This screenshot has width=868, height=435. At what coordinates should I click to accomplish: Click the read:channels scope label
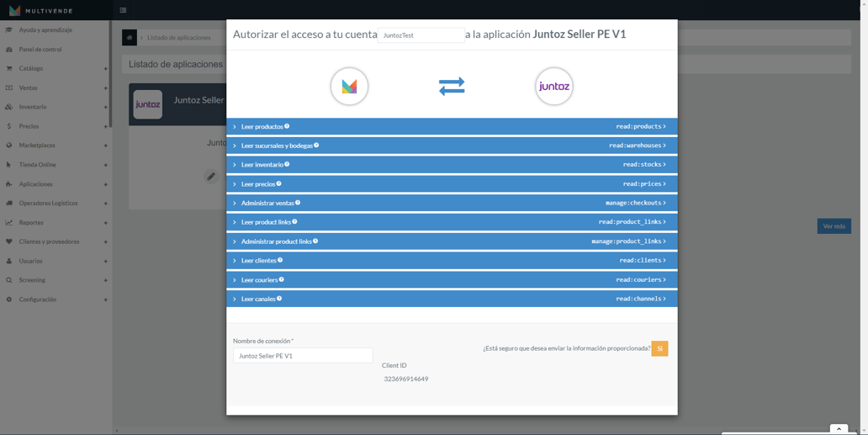pyautogui.click(x=638, y=299)
